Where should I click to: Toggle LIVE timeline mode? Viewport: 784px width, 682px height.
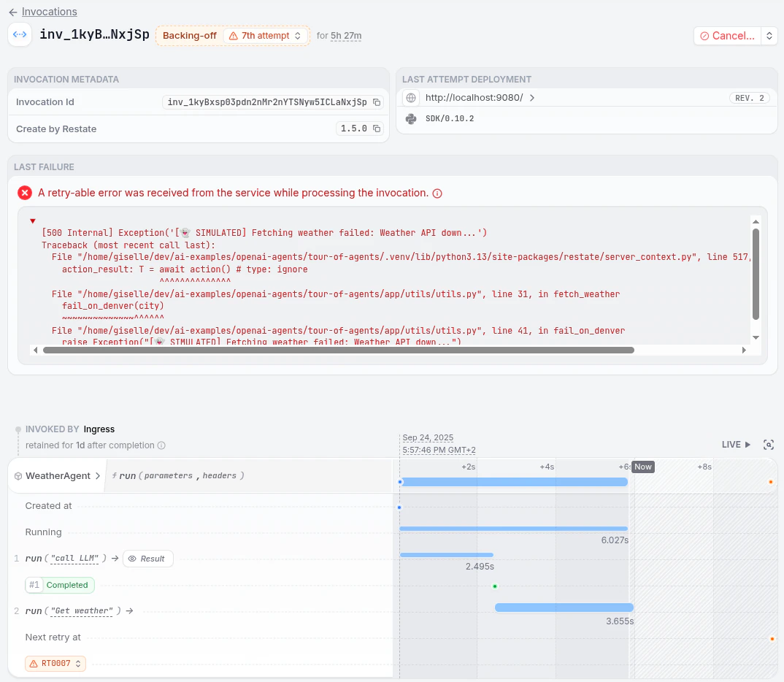click(736, 445)
